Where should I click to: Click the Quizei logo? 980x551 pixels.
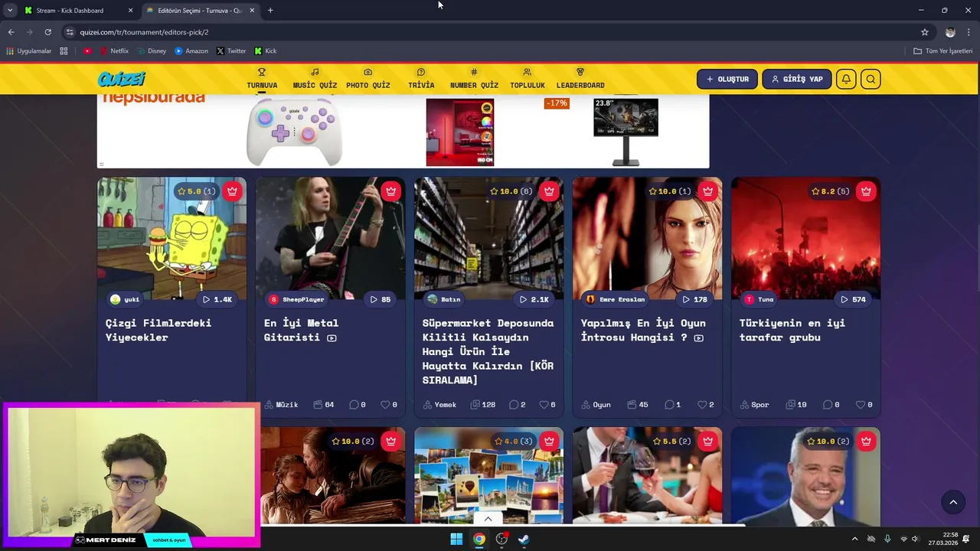[x=121, y=79]
